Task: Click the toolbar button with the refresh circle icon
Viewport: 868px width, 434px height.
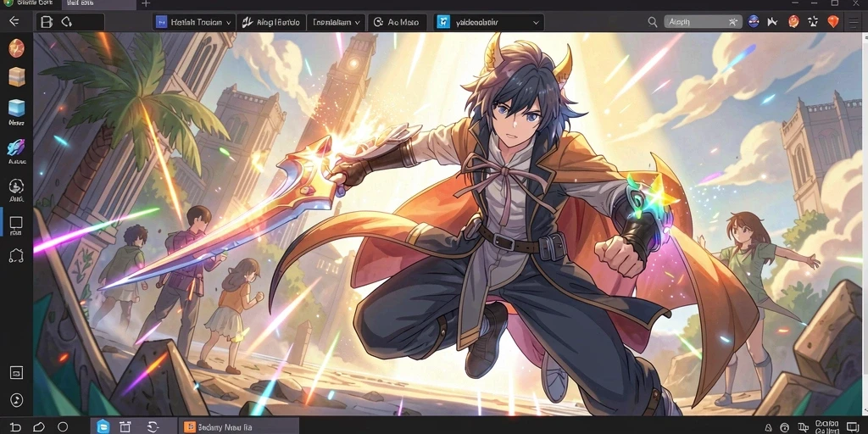Action: pyautogui.click(x=397, y=22)
